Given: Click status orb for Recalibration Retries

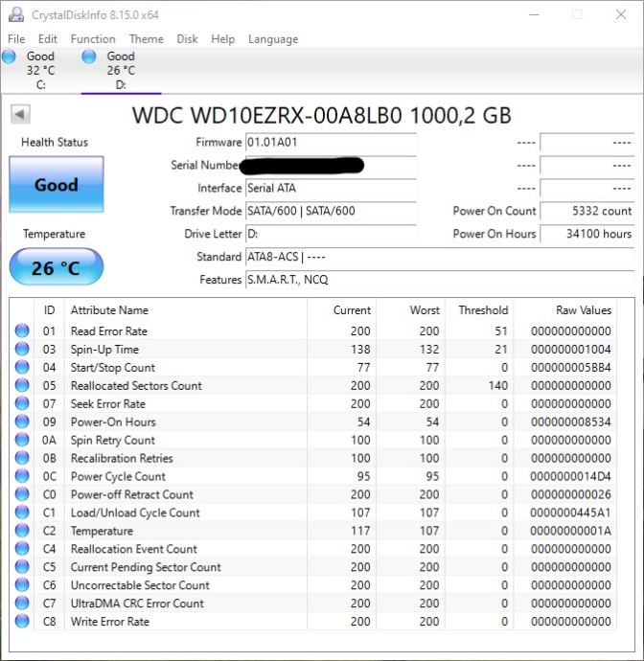Looking at the screenshot, I should [22, 458].
